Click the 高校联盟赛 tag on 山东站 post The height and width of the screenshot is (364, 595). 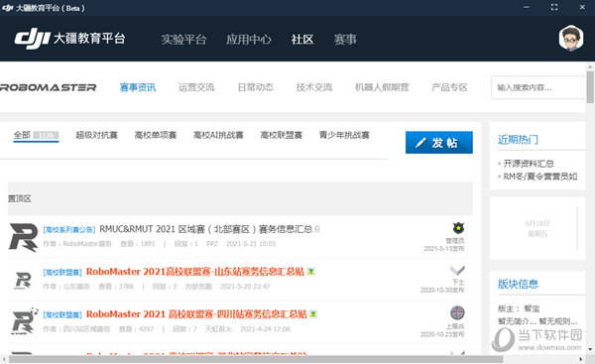62,272
